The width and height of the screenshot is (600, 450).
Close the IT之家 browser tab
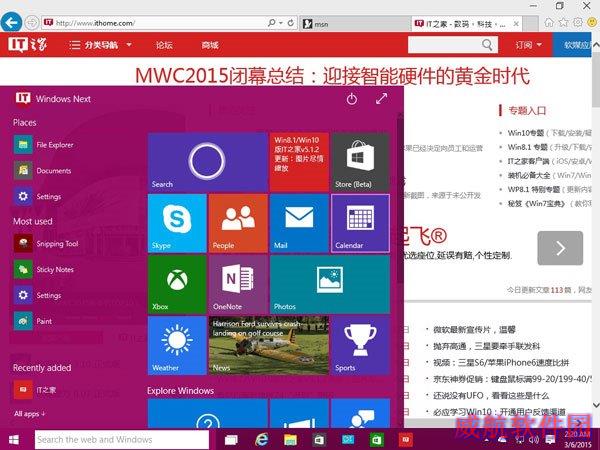point(516,24)
